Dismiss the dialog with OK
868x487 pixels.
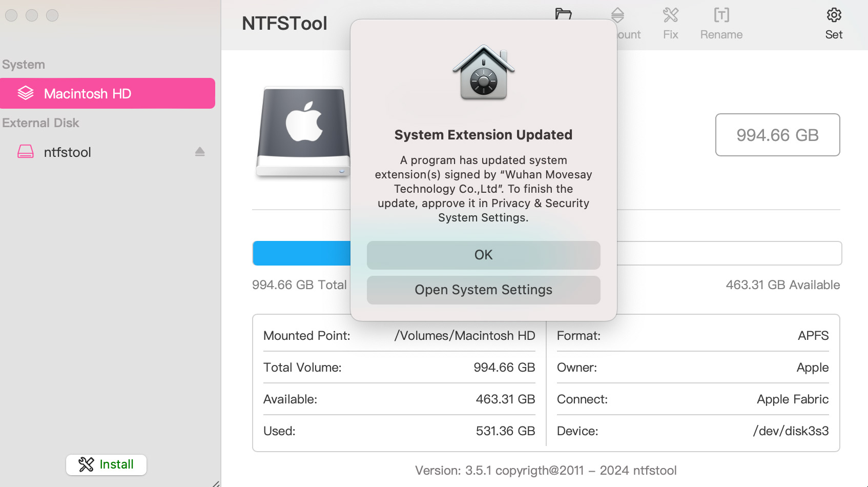coord(483,255)
